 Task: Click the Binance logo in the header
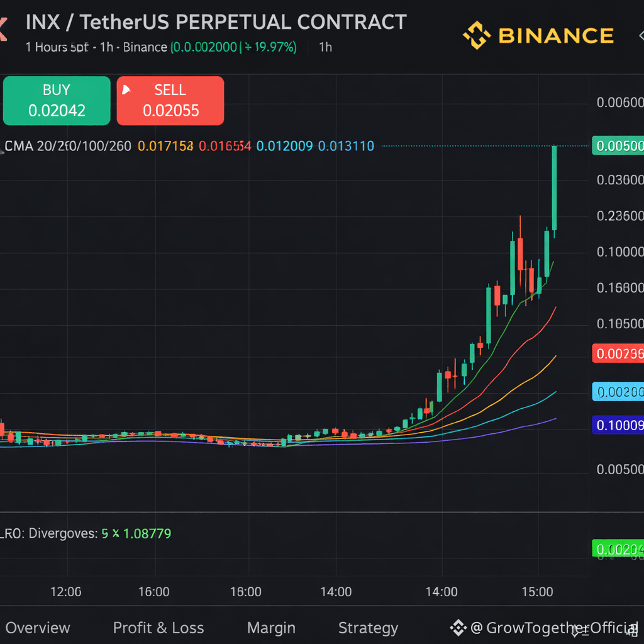click(x=538, y=35)
